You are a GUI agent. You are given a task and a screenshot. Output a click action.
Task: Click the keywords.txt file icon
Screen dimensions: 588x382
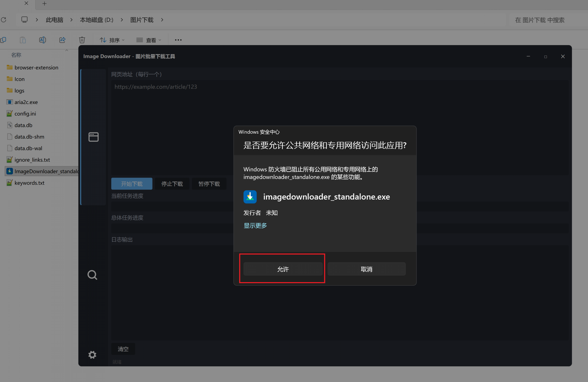click(x=10, y=183)
